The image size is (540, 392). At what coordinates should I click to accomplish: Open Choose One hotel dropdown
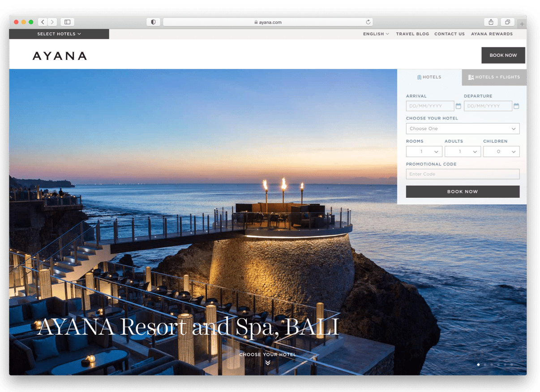pos(463,128)
